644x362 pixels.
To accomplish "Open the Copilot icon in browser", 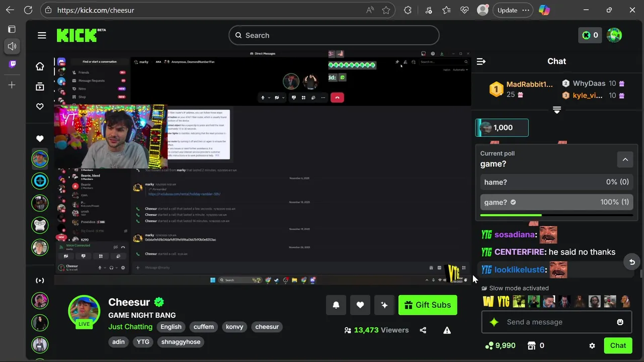I will tap(544, 10).
